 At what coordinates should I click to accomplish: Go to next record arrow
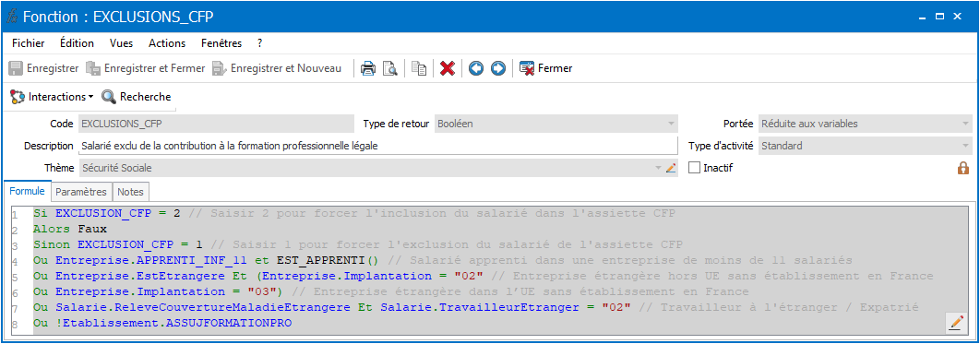pyautogui.click(x=497, y=68)
